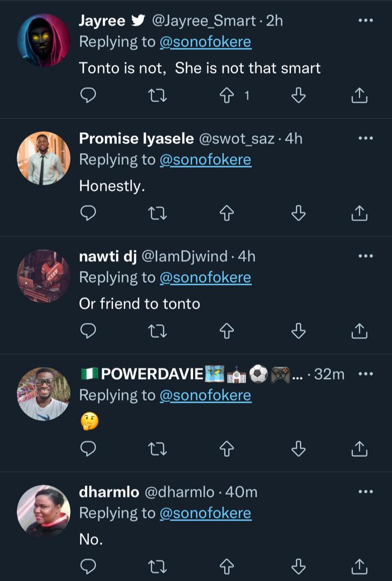The image size is (392, 581).
Task: Share Jayree's tweet
Action: (x=359, y=96)
